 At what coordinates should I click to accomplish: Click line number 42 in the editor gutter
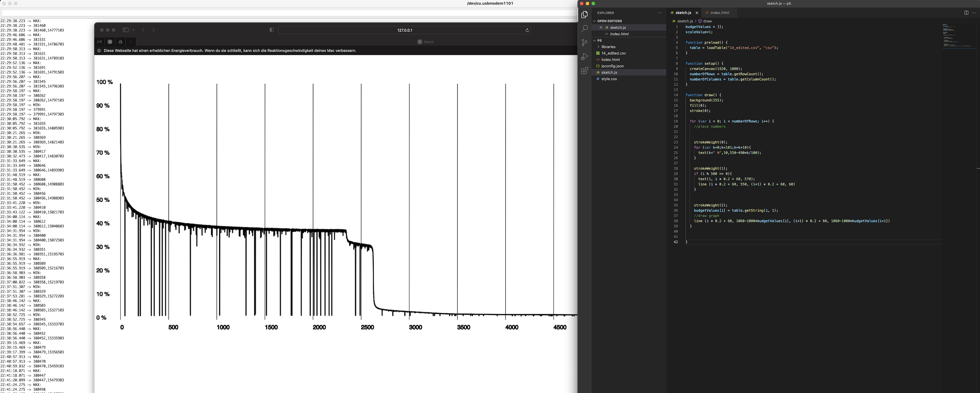pyautogui.click(x=676, y=242)
